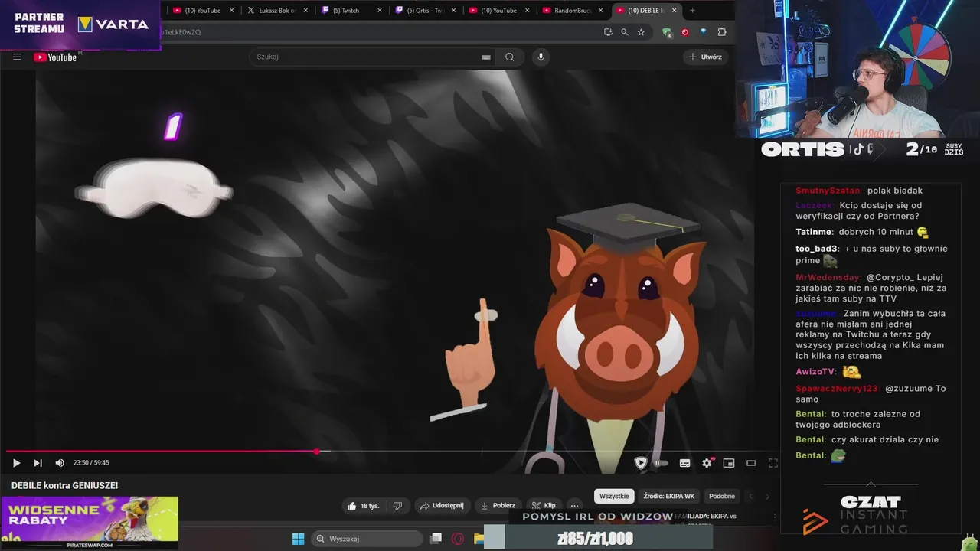This screenshot has height=551, width=980.
Task: Click chat username too_bad3
Action: coord(817,249)
